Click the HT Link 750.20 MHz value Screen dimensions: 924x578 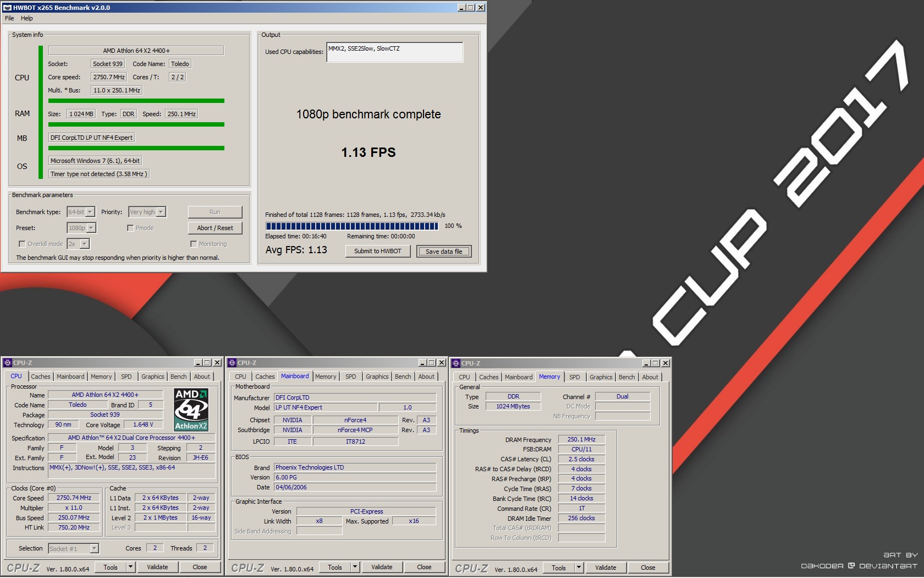(74, 527)
